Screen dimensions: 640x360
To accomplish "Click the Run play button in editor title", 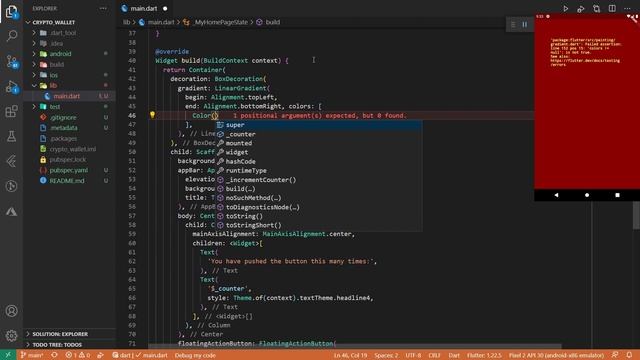I will [x=565, y=9].
